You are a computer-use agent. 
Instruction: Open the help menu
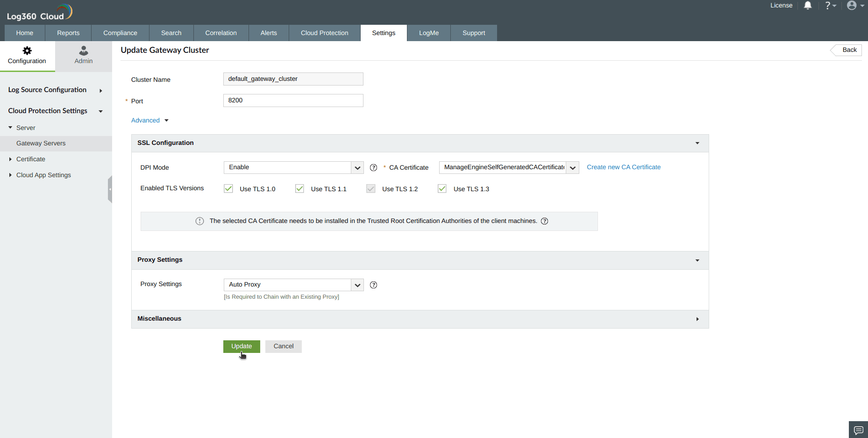pos(828,6)
